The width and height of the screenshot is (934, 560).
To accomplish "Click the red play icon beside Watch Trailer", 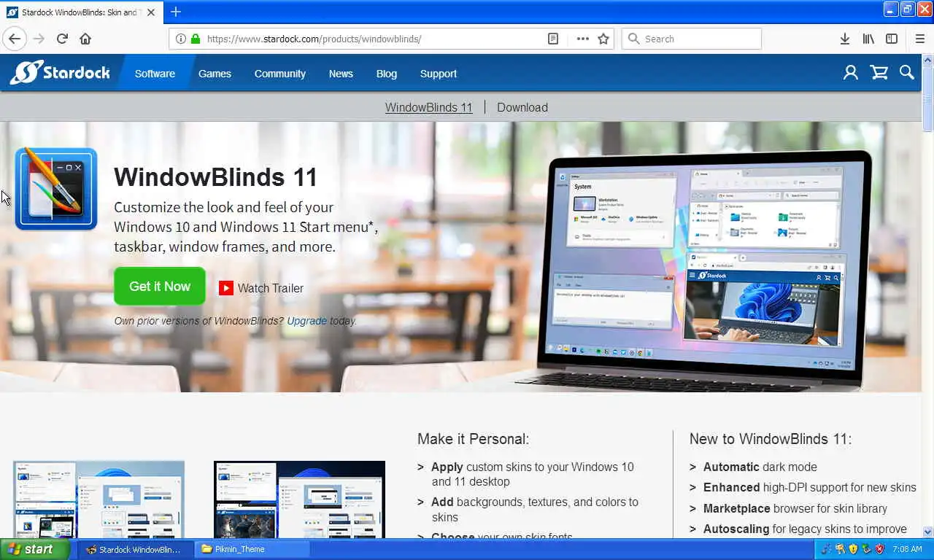I will pyautogui.click(x=226, y=288).
